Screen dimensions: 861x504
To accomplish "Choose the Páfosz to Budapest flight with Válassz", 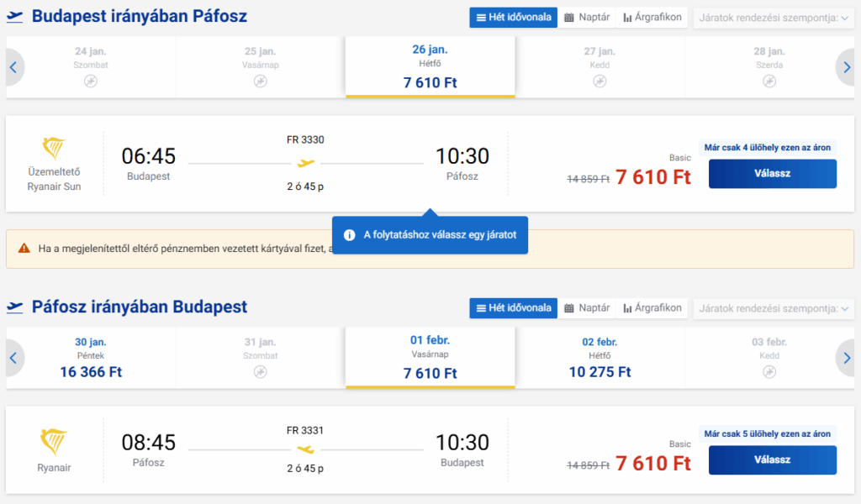I will (772, 459).
